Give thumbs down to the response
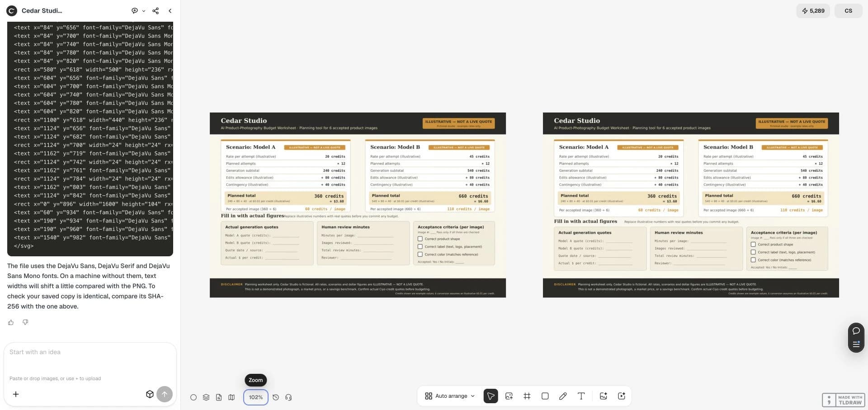 25,322
